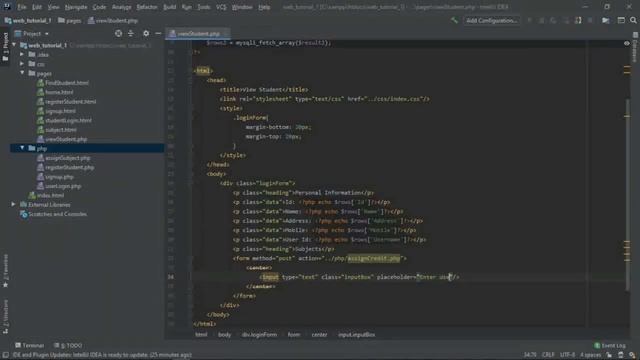Open the Refactor menu
The width and height of the screenshot is (640, 360).
(147, 7)
